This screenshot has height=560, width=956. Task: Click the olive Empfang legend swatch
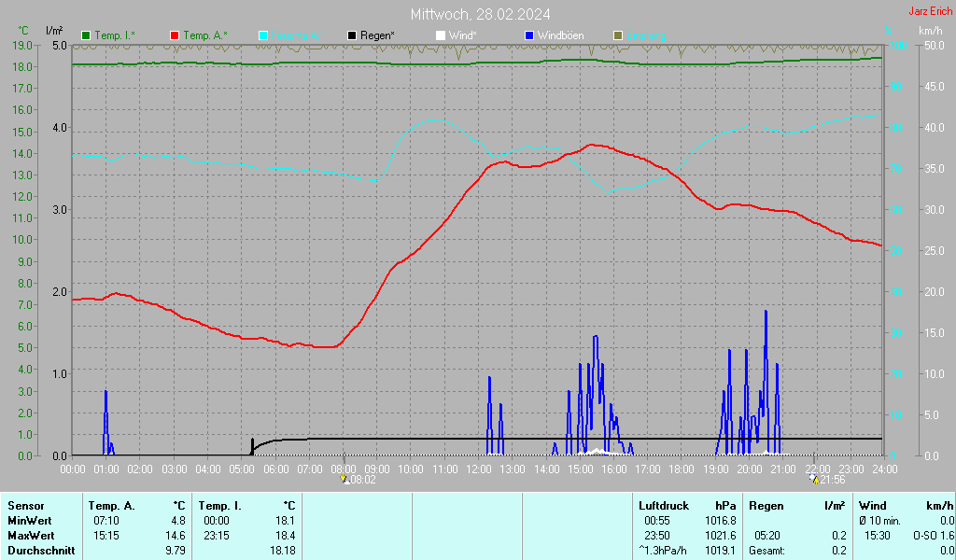(x=618, y=36)
